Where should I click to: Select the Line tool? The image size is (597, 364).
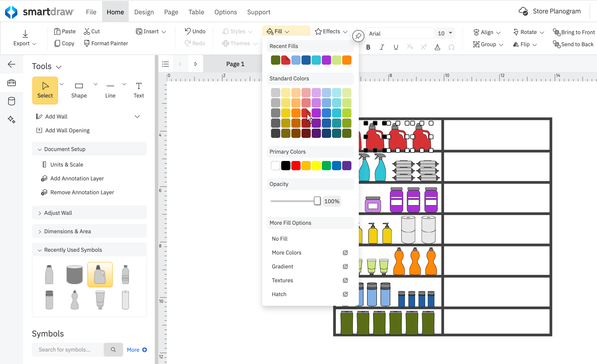[x=110, y=90]
